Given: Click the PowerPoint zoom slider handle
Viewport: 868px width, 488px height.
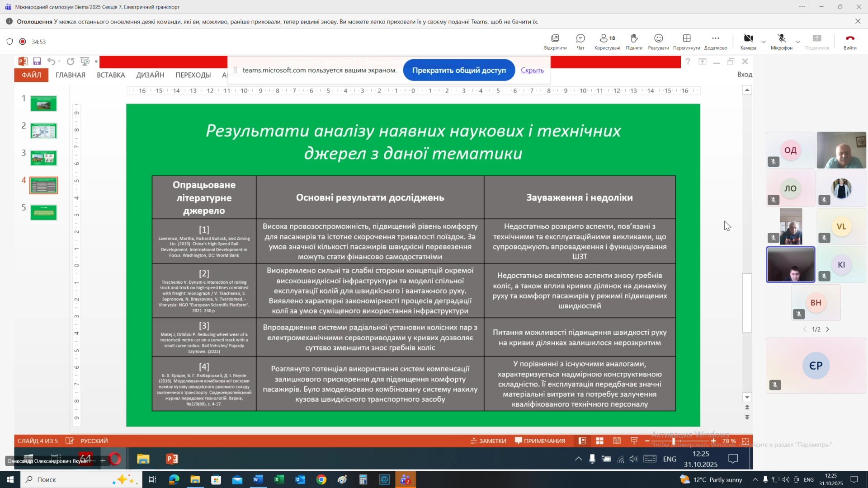Looking at the screenshot, I should 674,441.
